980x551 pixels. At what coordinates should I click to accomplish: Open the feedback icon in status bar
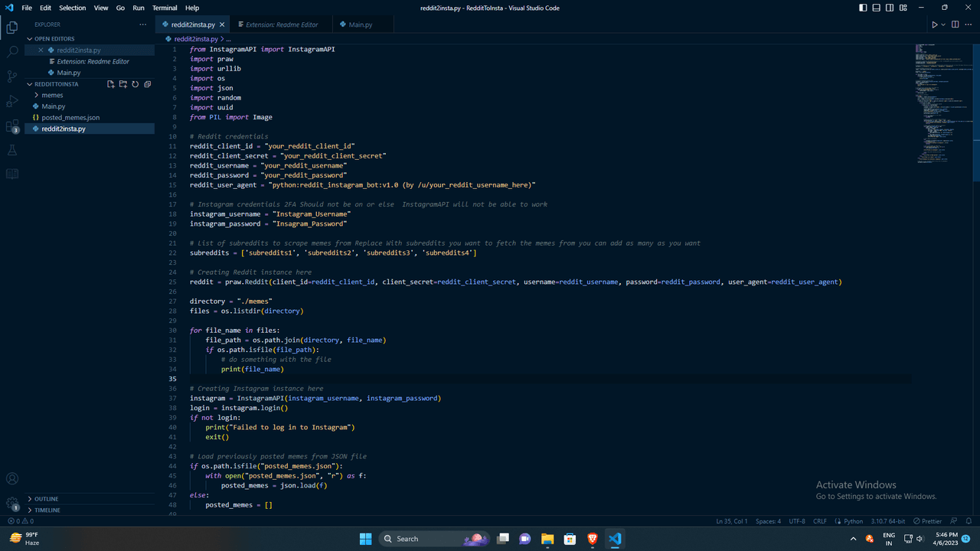954,521
